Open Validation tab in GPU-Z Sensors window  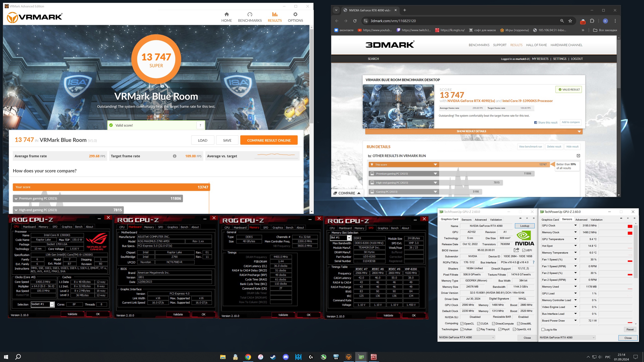596,219
